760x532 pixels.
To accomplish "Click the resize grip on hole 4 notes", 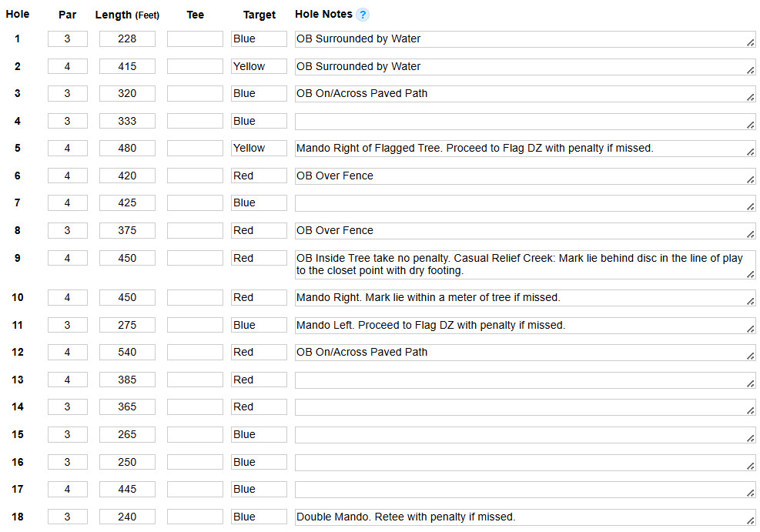I will (750, 125).
